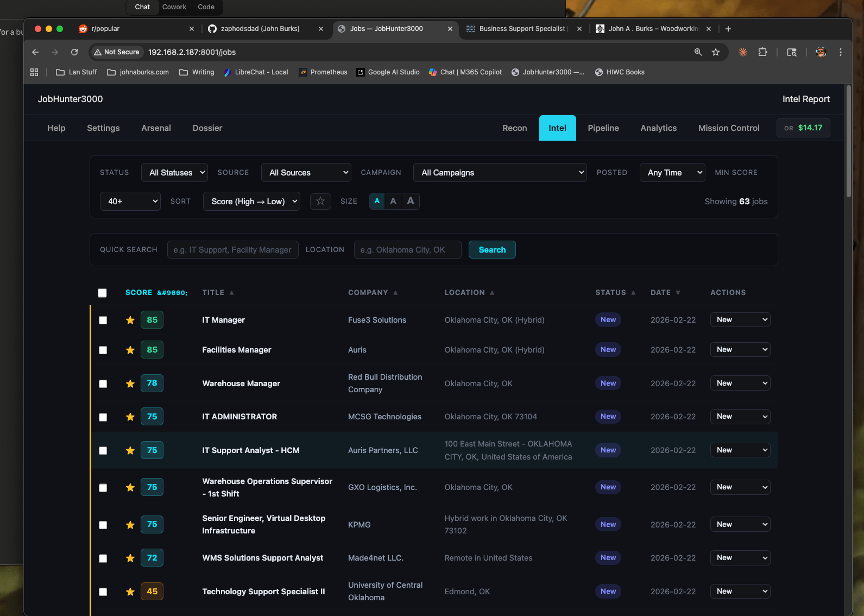This screenshot has width=864, height=616.
Task: Open the All Campaigns dropdown
Action: (500, 173)
